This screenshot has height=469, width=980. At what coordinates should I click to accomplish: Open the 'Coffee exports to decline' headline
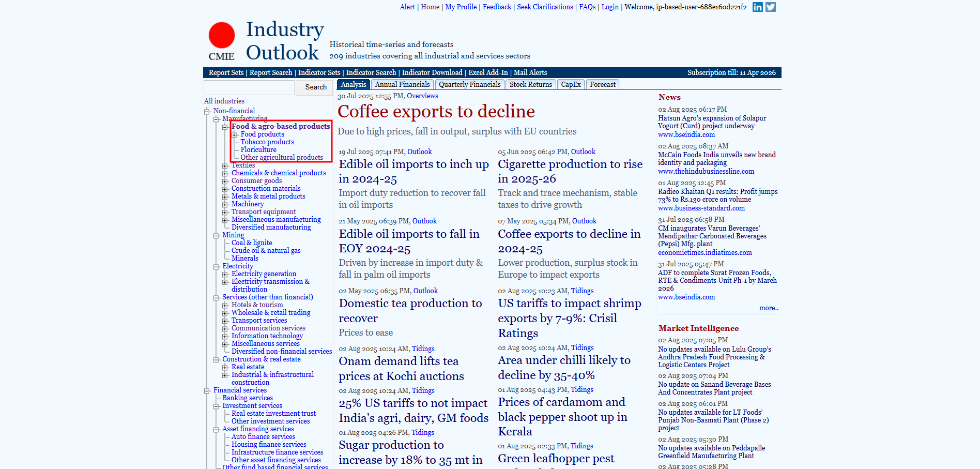pos(436,112)
